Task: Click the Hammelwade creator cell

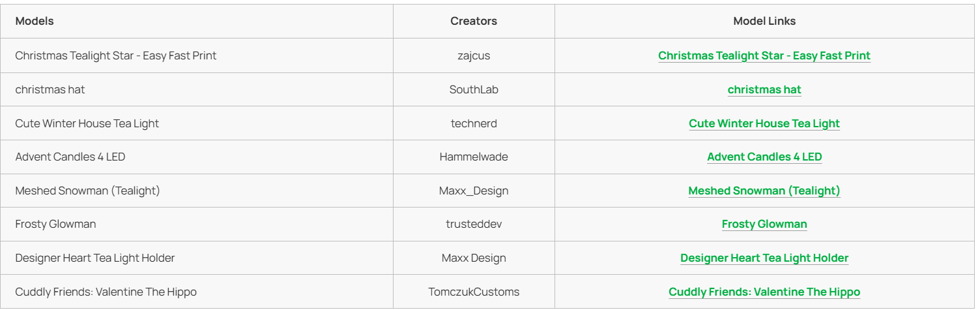Action: click(474, 157)
